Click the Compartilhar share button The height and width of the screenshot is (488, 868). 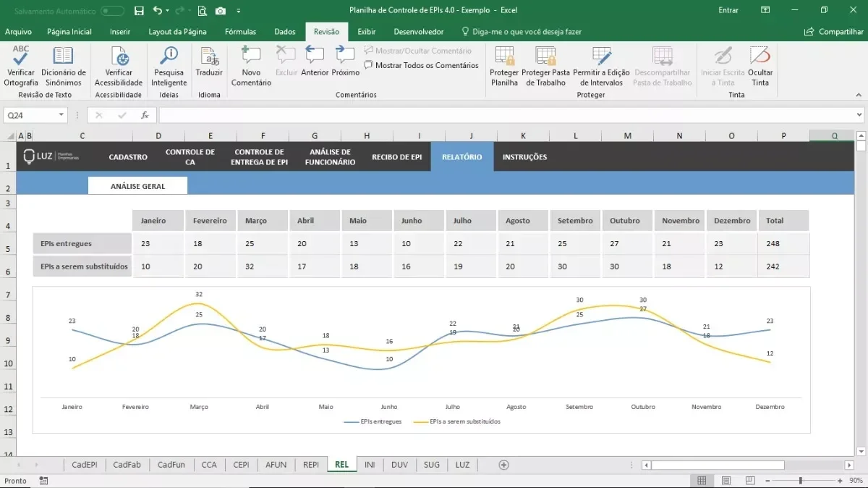pos(834,32)
